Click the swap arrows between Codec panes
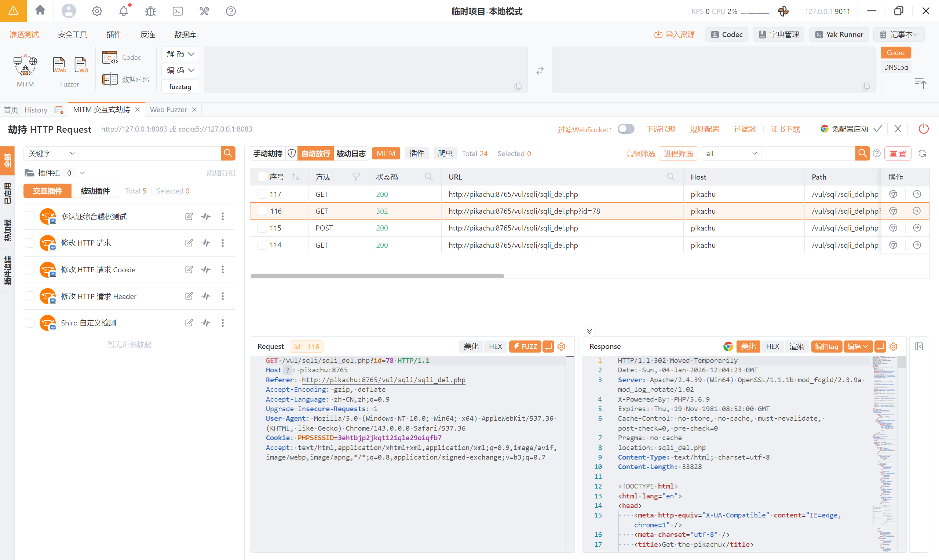The width and height of the screenshot is (939, 560). (540, 71)
